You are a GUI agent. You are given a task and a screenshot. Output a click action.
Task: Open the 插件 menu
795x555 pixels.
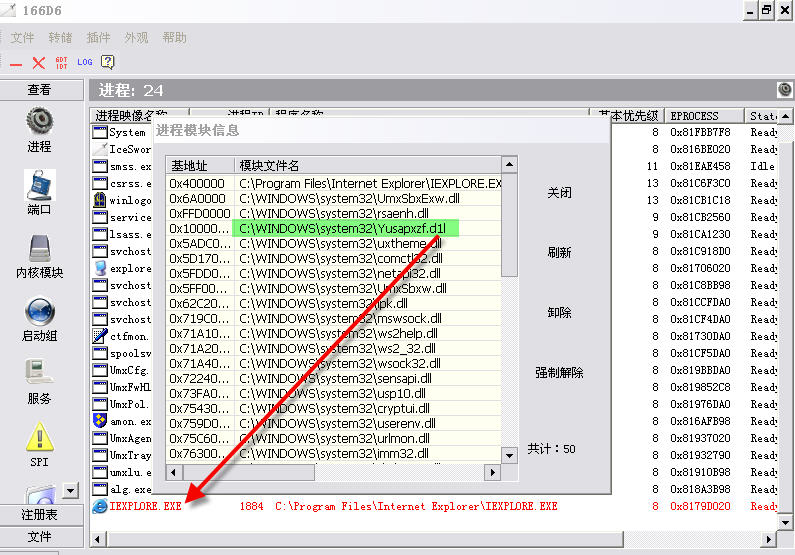(98, 38)
